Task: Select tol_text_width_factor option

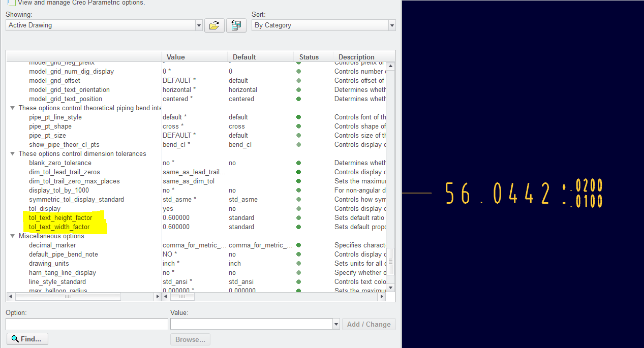Action: 59,227
